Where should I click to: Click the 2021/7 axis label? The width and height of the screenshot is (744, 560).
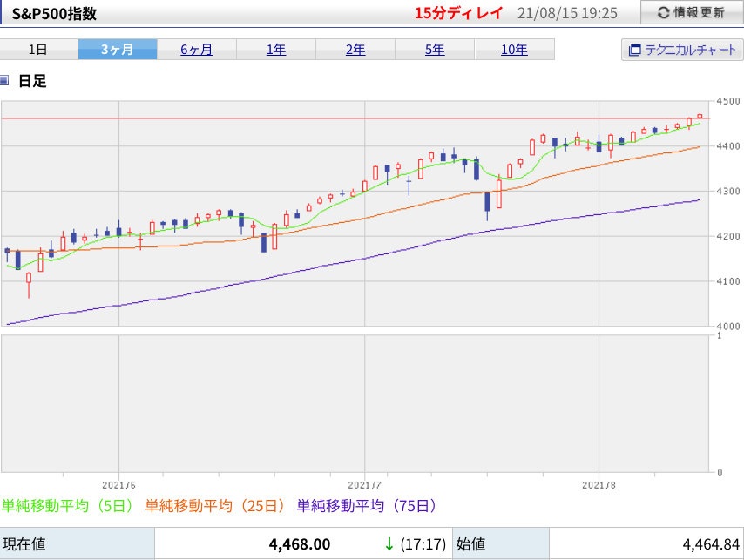coord(364,485)
